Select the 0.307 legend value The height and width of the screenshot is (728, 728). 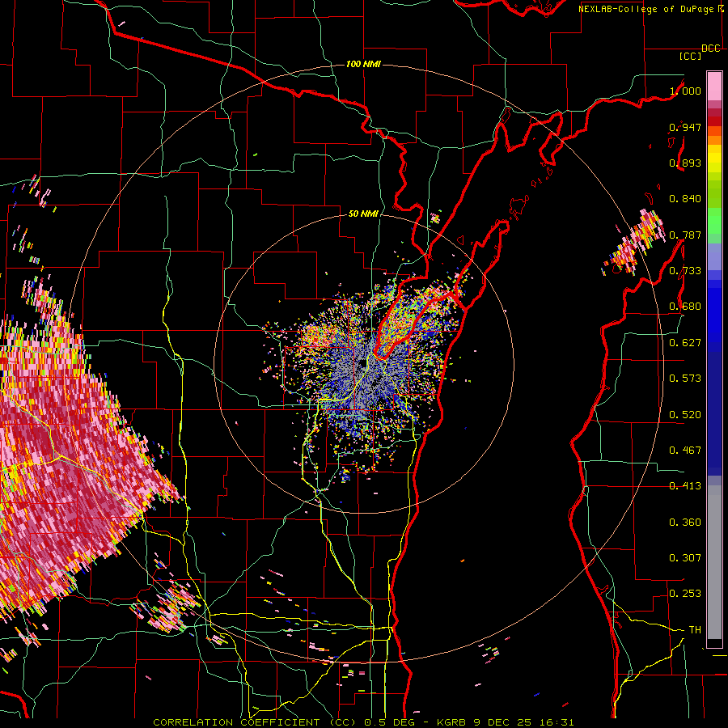click(x=685, y=557)
